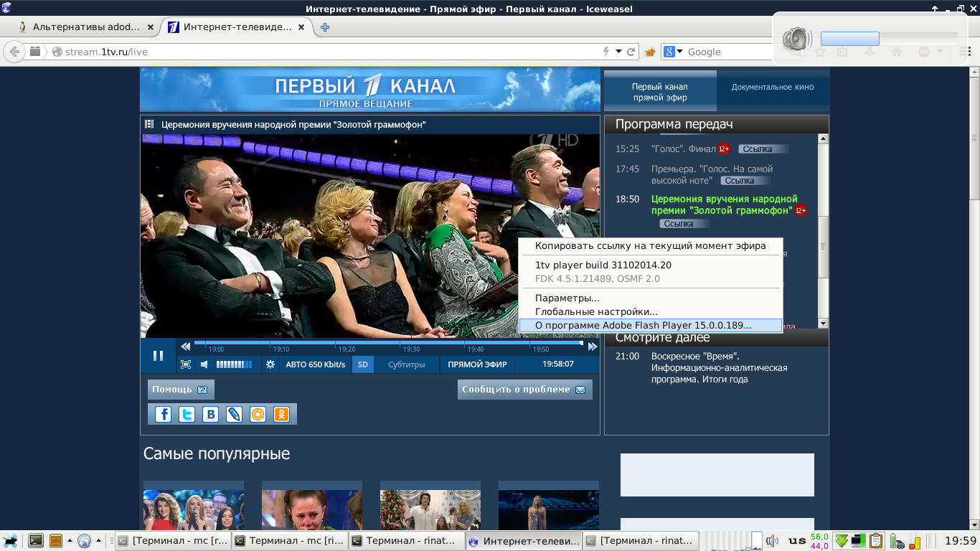Toggle Субтитры in the player
The width and height of the screenshot is (980, 551).
point(406,364)
